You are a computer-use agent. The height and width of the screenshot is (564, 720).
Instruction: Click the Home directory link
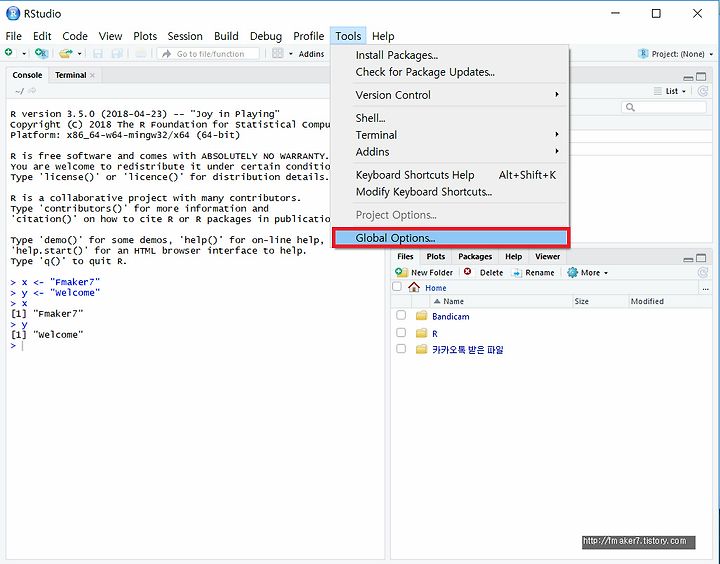tap(435, 288)
